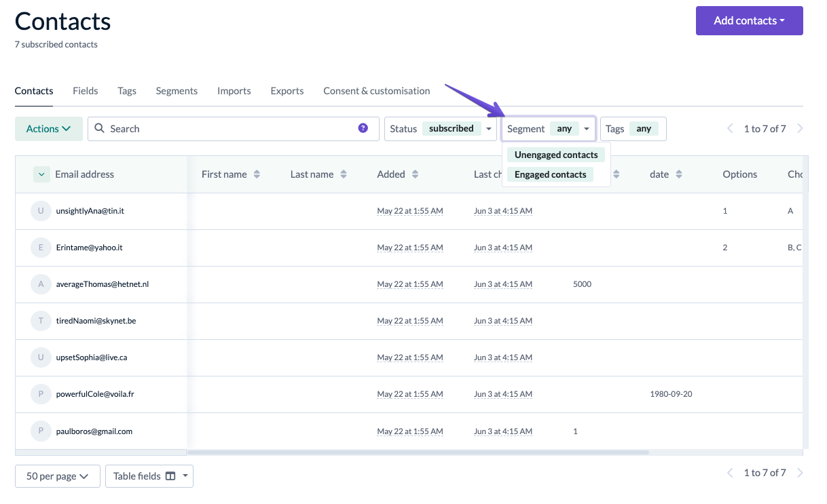The image size is (827, 504).
Task: Click avatar of powerfulCole@voila.fr
Action: coord(41,394)
